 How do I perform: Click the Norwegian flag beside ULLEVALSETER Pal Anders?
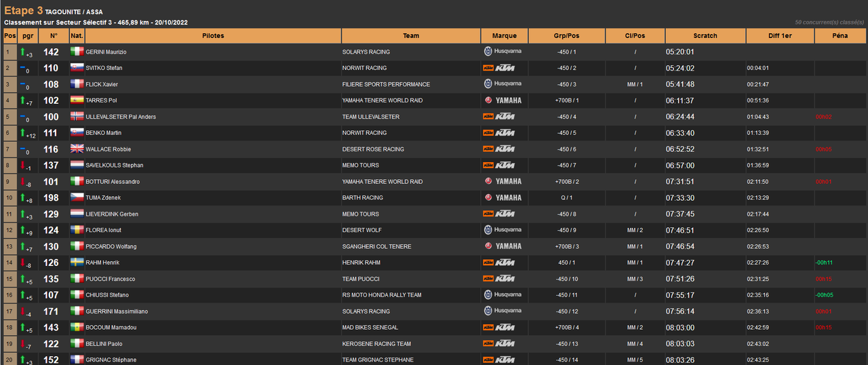click(77, 117)
